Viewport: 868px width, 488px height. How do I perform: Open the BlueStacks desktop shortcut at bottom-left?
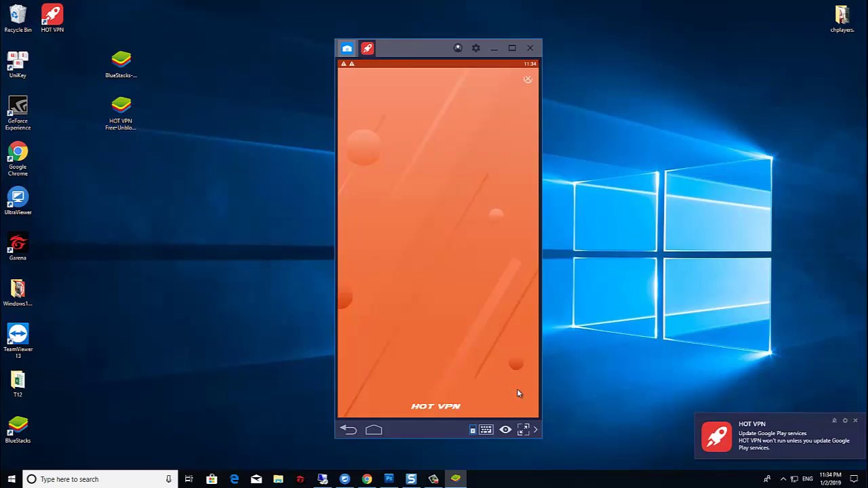coord(18,430)
